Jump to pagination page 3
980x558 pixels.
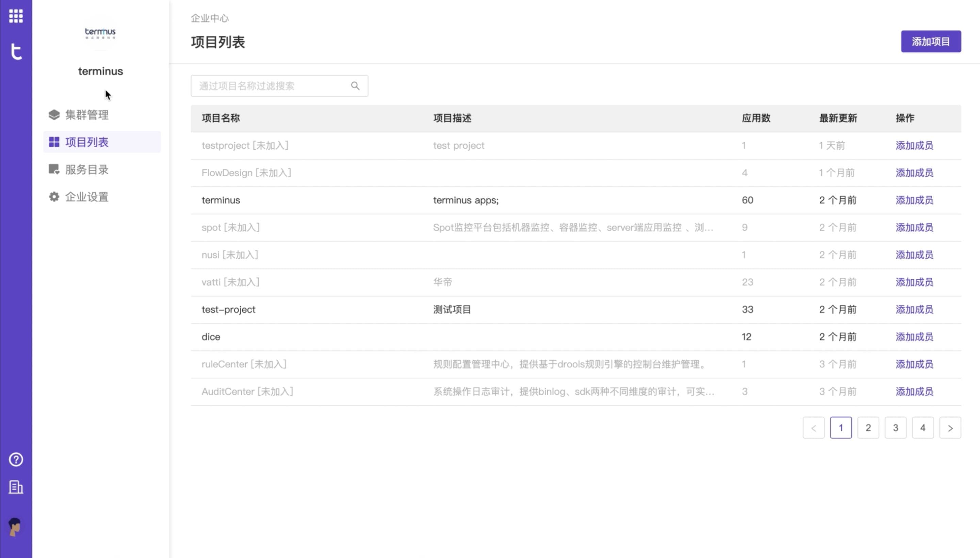(895, 428)
